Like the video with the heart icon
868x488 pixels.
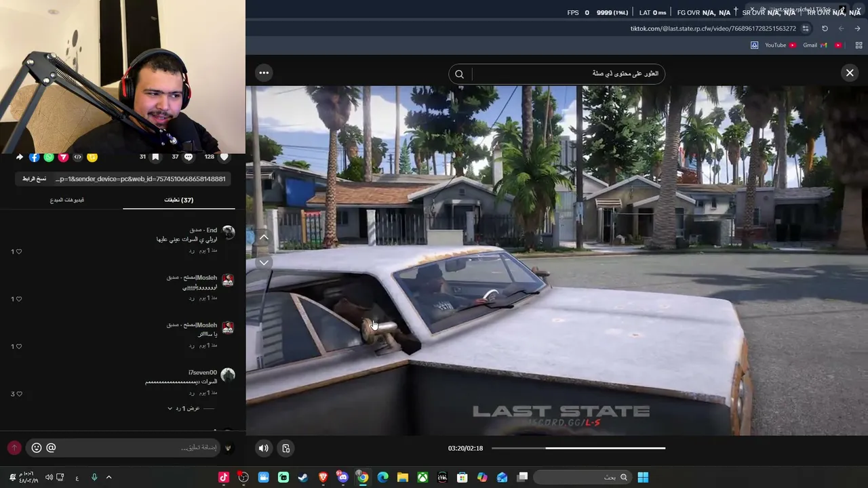tap(224, 157)
